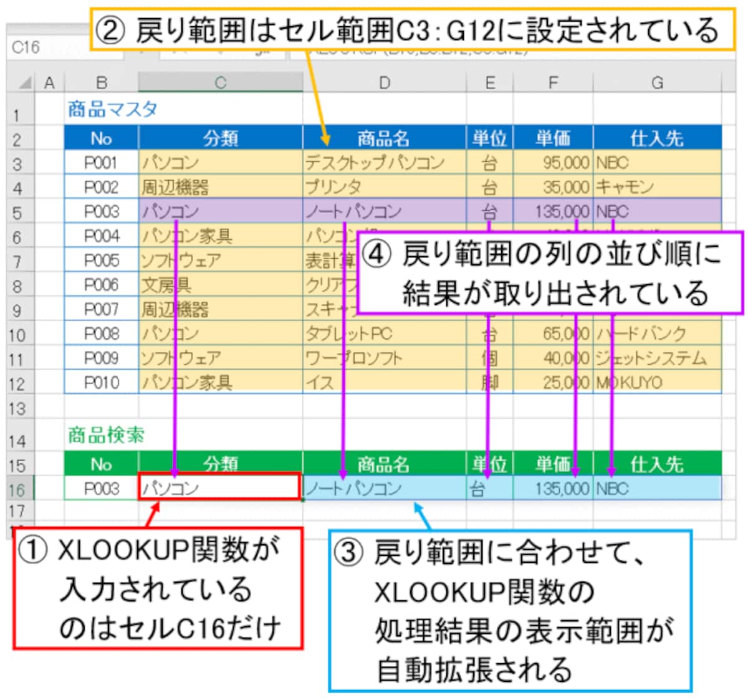Click ノートパソコン cell in row 5
This screenshot has height=700, width=748.
tap(385, 211)
